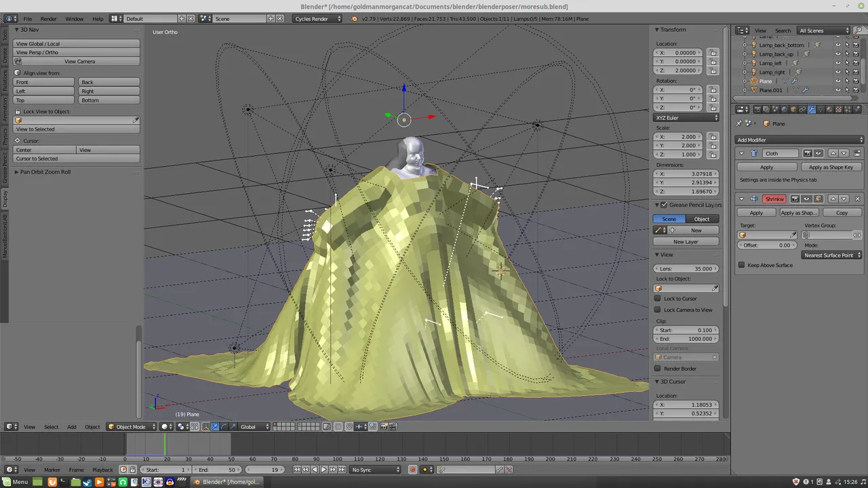This screenshot has height=488, width=868.
Task: Enable Lock to Cursor checkbox
Action: pyautogui.click(x=658, y=298)
